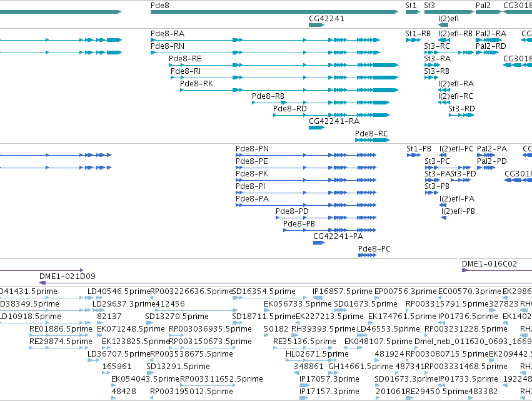Select the SD13270.5prime EST label
This screenshot has width=532, height=401.
[177, 317]
